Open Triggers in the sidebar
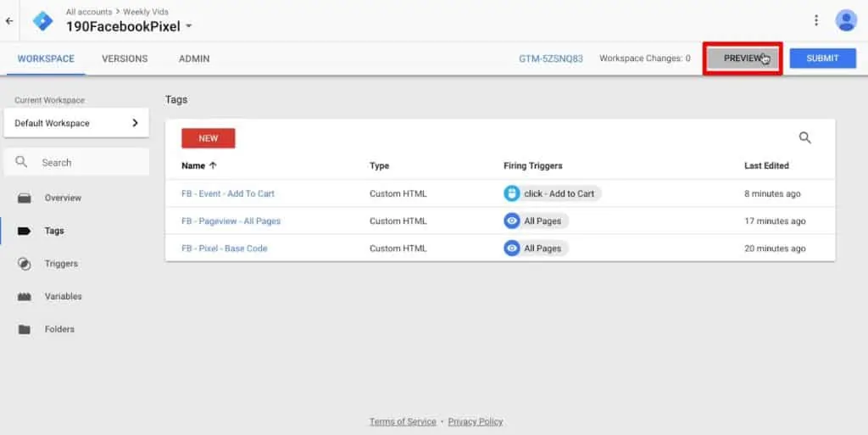Screen dimensions: 868x435 61,264
